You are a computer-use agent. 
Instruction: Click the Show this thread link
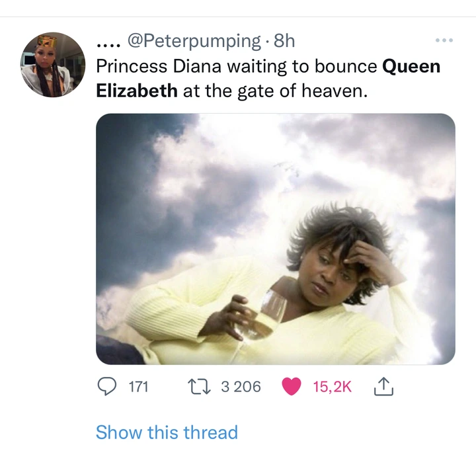coord(167,432)
